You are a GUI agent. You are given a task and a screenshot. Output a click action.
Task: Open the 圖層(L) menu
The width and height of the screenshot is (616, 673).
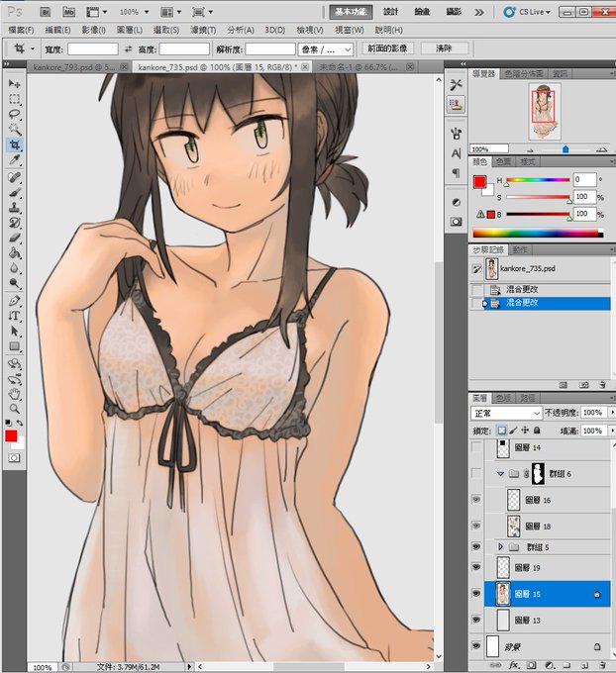click(x=130, y=30)
